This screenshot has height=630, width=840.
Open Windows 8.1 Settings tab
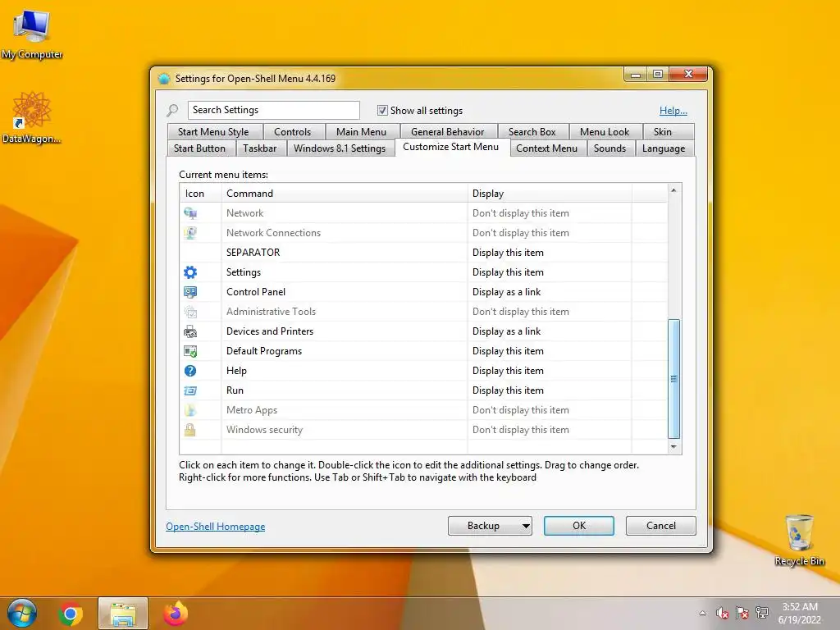340,148
